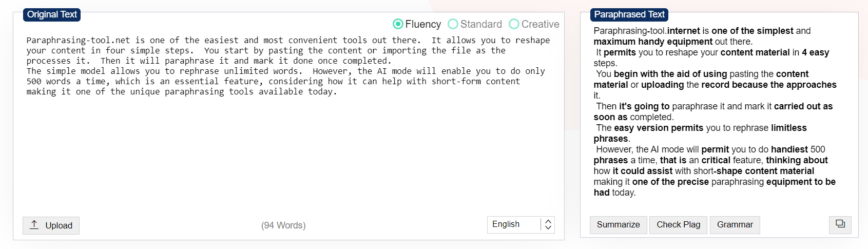Click the 94 Words counter
The height and width of the screenshot is (249, 868).
(x=283, y=225)
